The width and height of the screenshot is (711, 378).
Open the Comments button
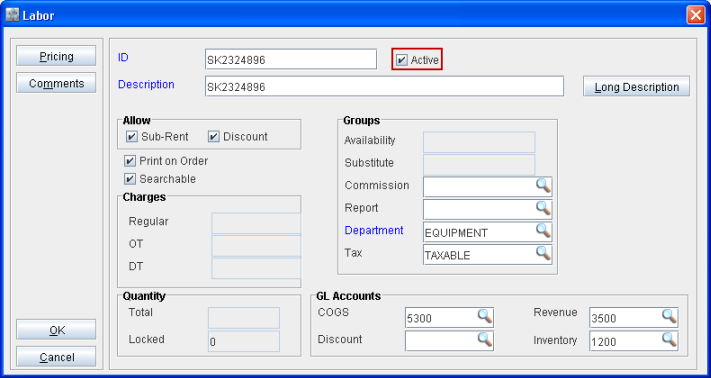tap(56, 83)
